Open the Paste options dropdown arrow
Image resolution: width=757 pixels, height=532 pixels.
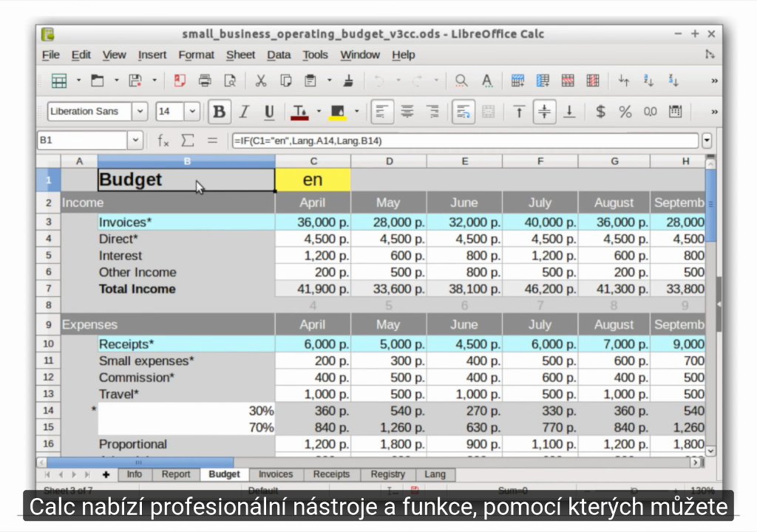coord(330,81)
